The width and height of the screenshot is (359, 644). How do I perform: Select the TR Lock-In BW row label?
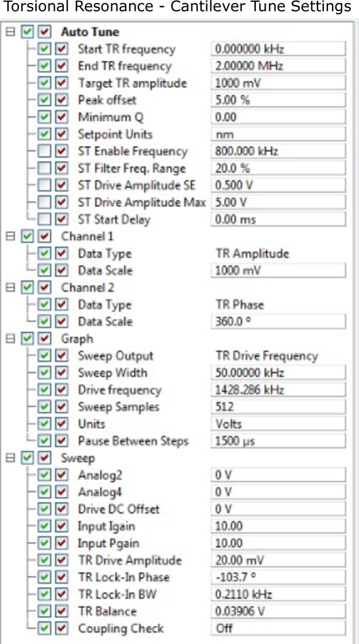tap(117, 595)
